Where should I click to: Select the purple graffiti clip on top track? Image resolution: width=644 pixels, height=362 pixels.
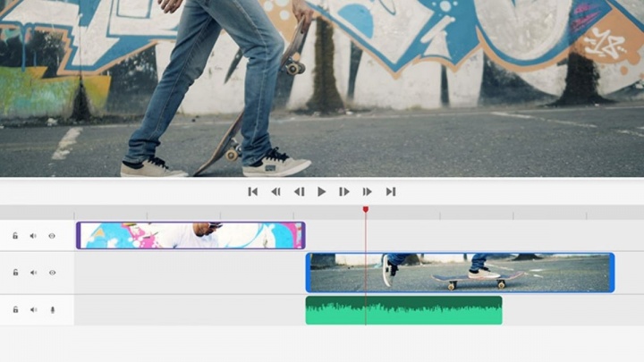[191, 235]
